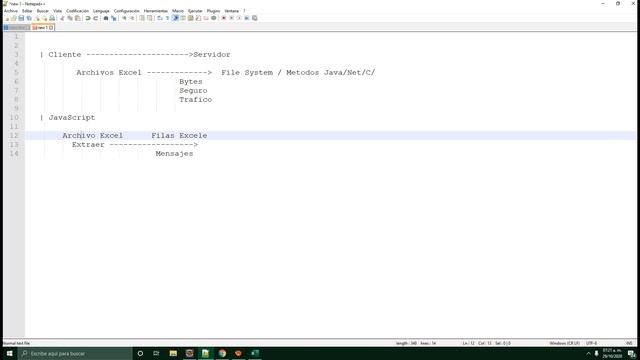Screen dimensions: 640x360
Task: Open the Vista menu
Action: (58, 11)
